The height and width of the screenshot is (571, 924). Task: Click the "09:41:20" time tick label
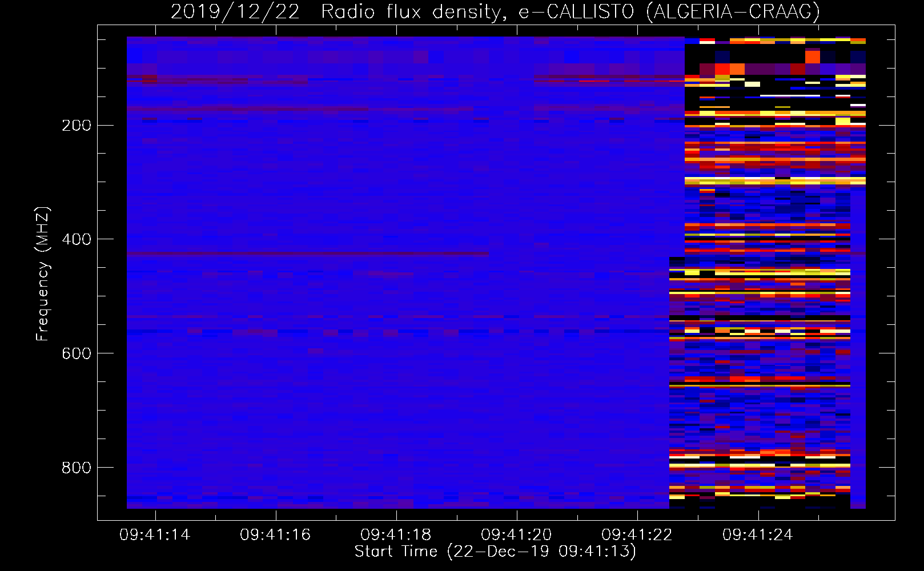516,535
